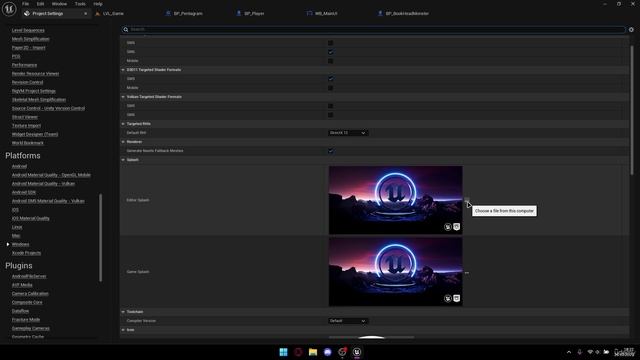Click the BP_Pentagram tab blueprint icon
The height and width of the screenshot is (360, 640).
(168, 13)
